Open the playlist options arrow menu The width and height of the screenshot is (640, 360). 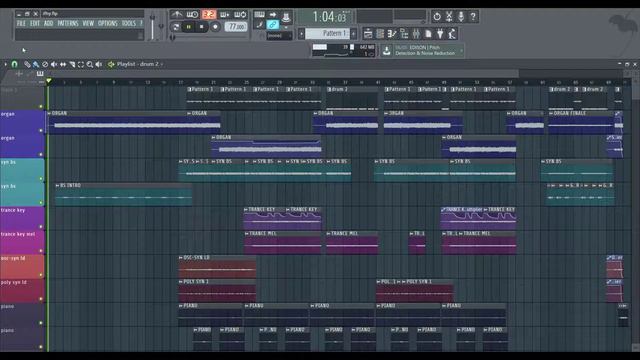click(x=6, y=64)
